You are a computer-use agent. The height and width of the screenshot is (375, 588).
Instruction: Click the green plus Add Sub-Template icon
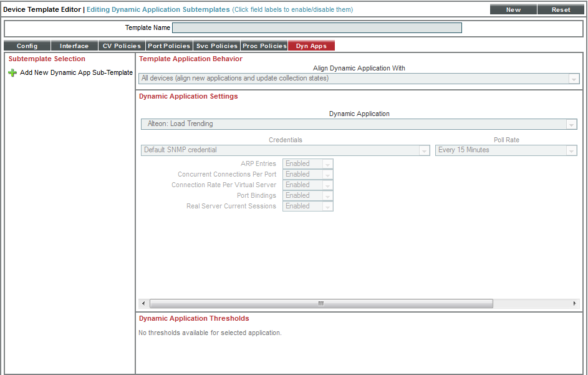12,73
